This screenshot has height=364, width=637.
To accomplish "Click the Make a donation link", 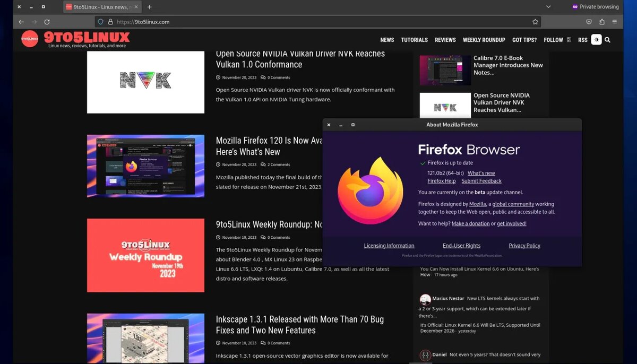I will point(470,223).
